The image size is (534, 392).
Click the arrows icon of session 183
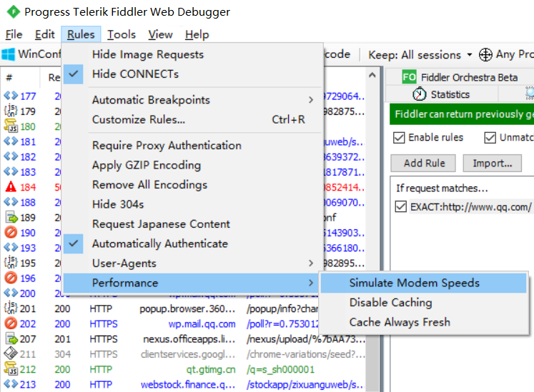click(x=11, y=171)
